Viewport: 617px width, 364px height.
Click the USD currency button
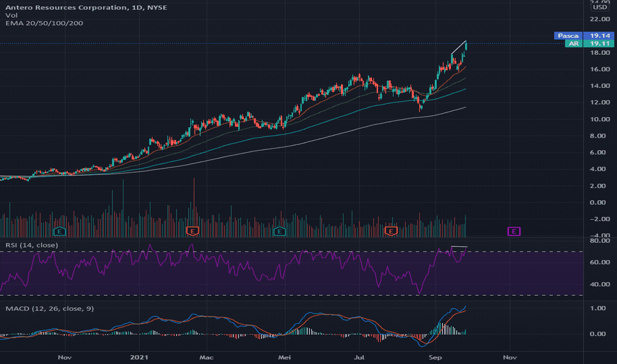pyautogui.click(x=600, y=7)
